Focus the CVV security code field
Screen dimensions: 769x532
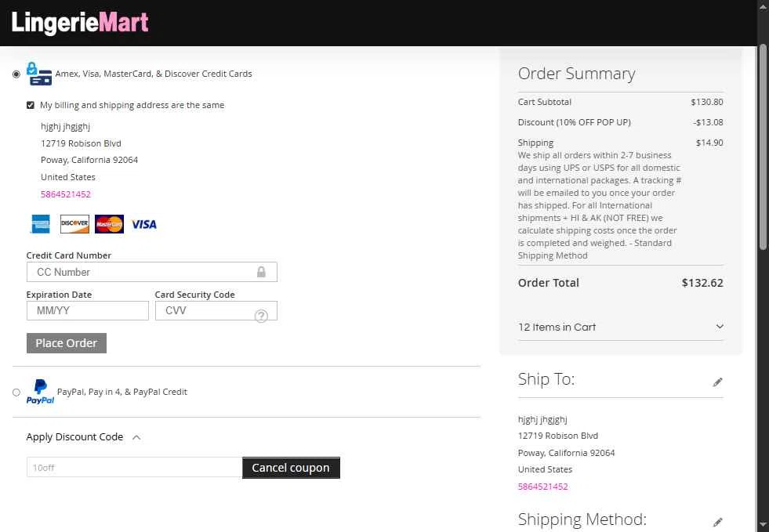(216, 311)
